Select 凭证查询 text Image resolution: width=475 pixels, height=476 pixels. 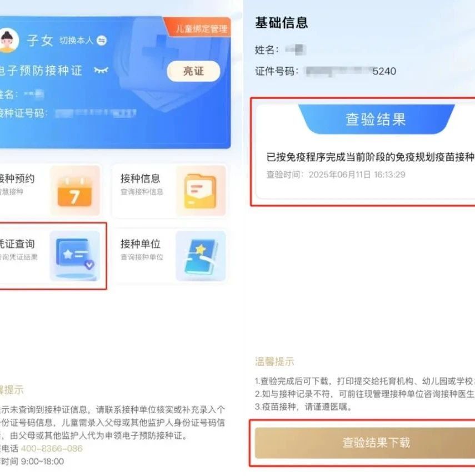17,244
